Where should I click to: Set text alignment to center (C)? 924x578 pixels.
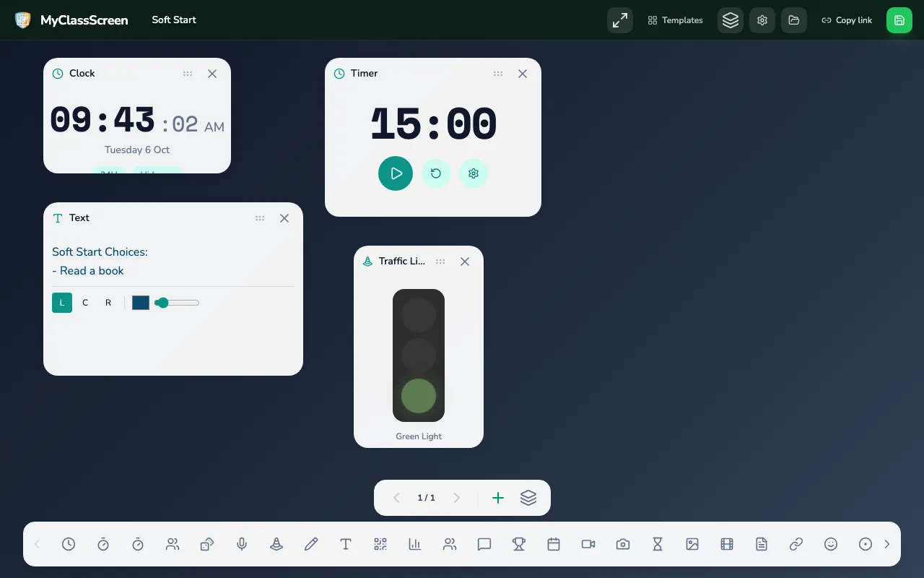[85, 303]
